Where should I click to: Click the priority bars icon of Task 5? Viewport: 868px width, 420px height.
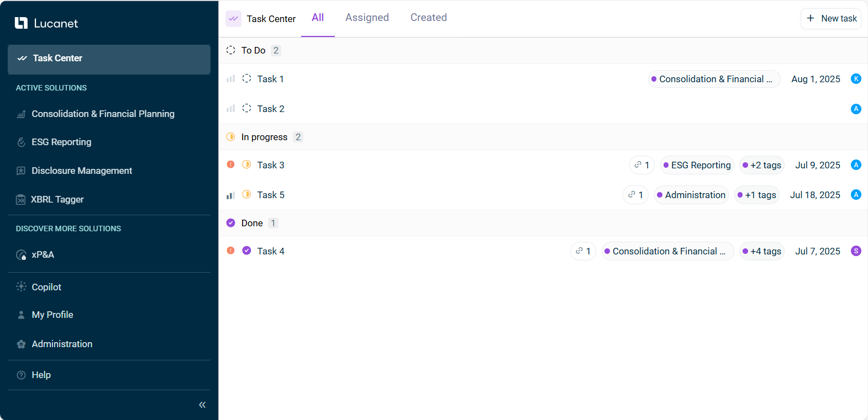coord(231,195)
